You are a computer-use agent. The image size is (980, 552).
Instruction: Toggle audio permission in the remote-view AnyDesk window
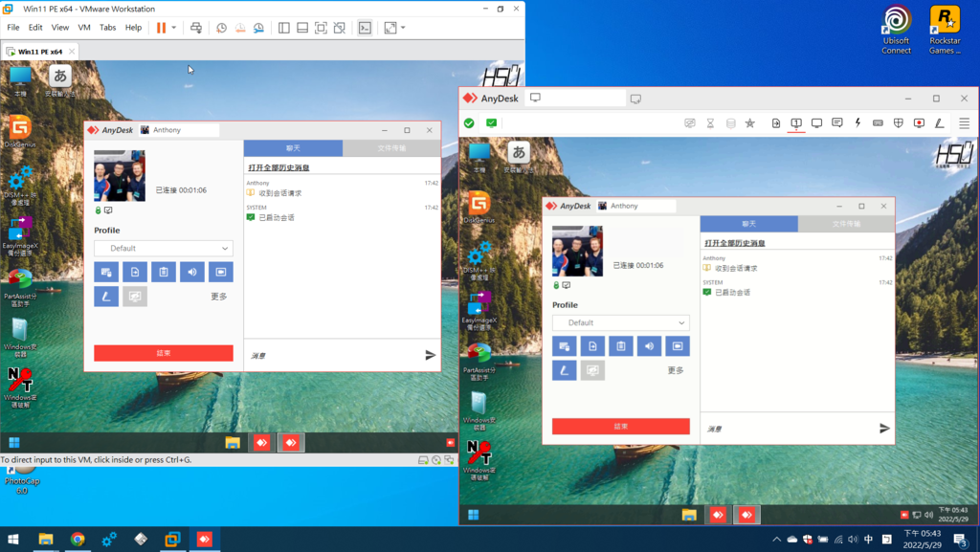coord(650,346)
